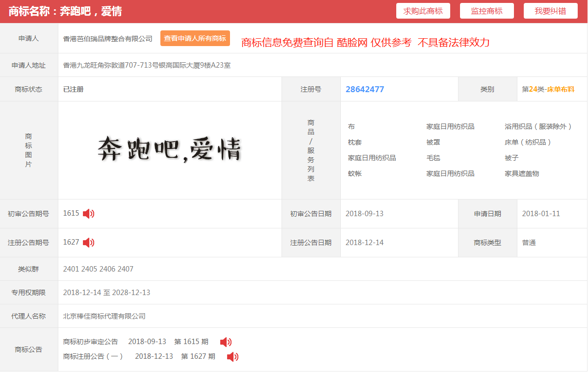This screenshot has width=588, height=373.
Task: Click the 商标初步审定公告 announcement text
Action: pos(90,342)
